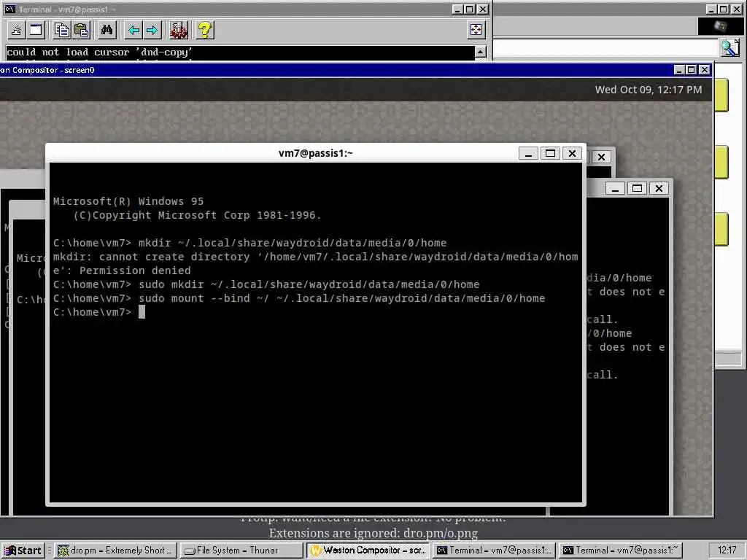Close the vm7@passis1:~ terminal window

point(572,153)
